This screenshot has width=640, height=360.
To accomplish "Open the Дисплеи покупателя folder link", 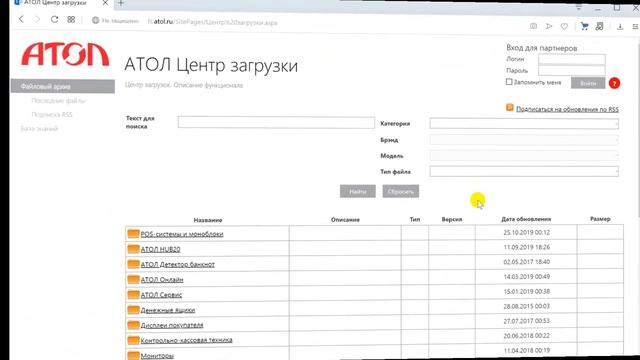I will [172, 325].
